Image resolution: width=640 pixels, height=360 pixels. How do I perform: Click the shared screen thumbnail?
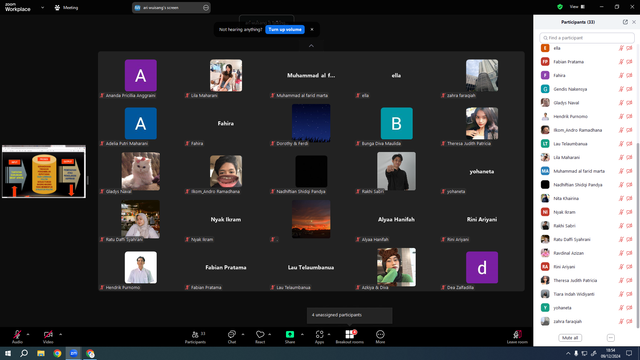44,171
